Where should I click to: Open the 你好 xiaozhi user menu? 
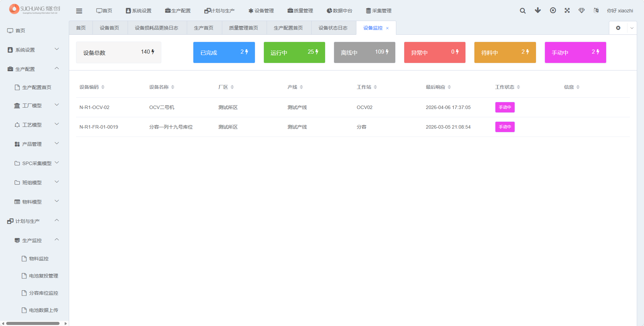pyautogui.click(x=620, y=11)
